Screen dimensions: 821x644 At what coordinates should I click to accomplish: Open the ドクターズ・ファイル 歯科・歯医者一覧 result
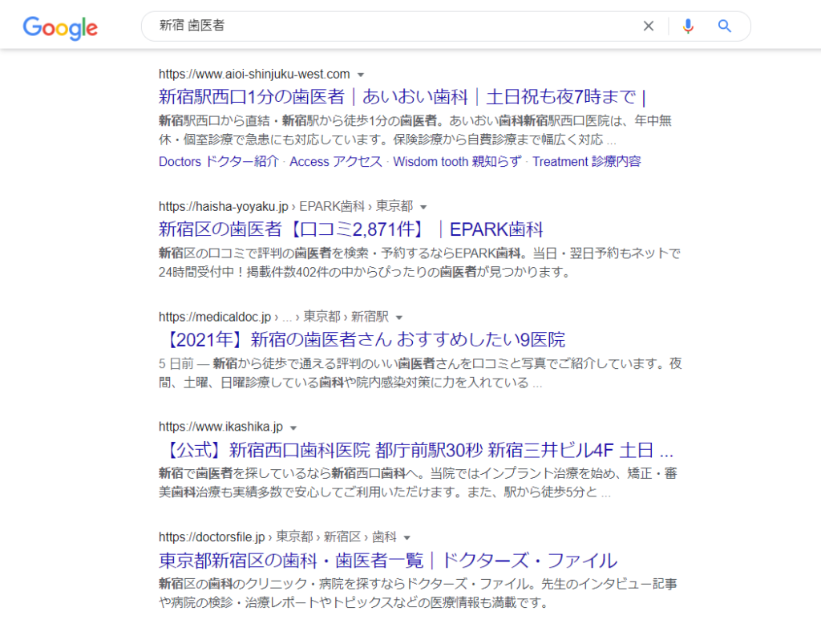click(x=388, y=561)
